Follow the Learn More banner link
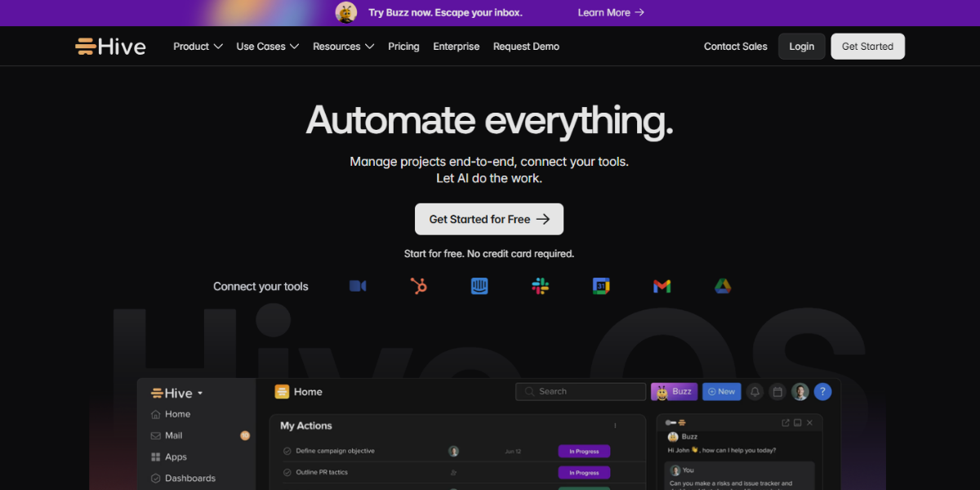The image size is (980, 490). pos(611,12)
